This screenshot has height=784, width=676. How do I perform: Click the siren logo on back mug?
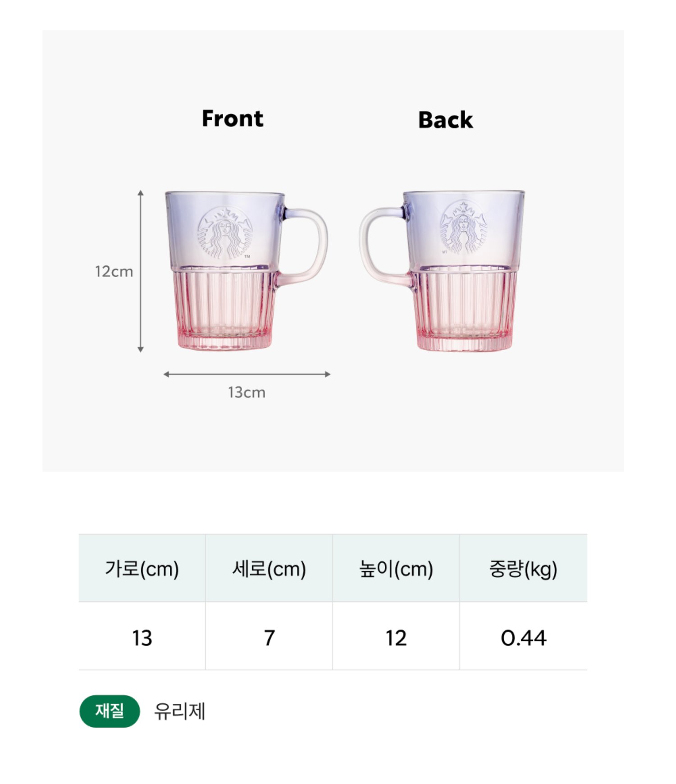(x=463, y=227)
